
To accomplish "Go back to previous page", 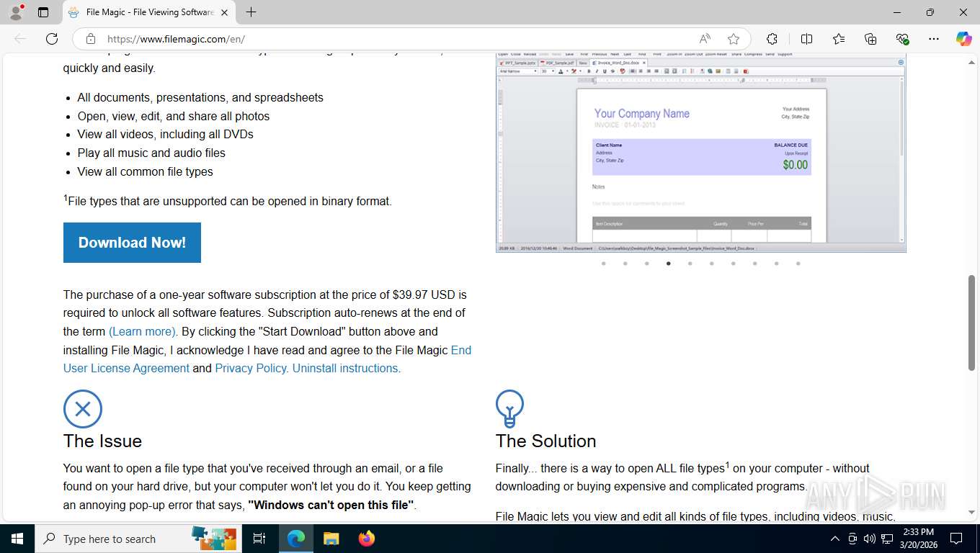I will pos(20,39).
